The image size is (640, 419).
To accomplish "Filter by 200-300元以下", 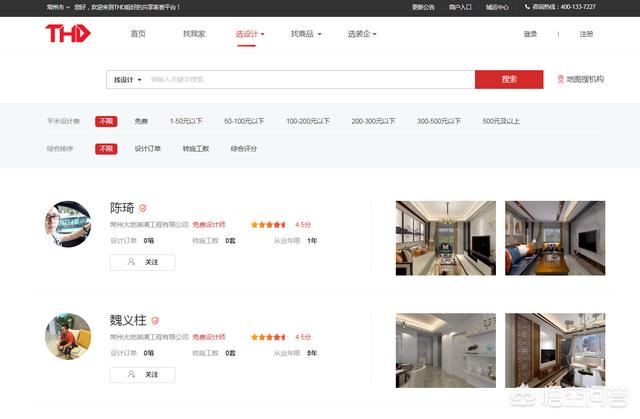I will point(373,121).
